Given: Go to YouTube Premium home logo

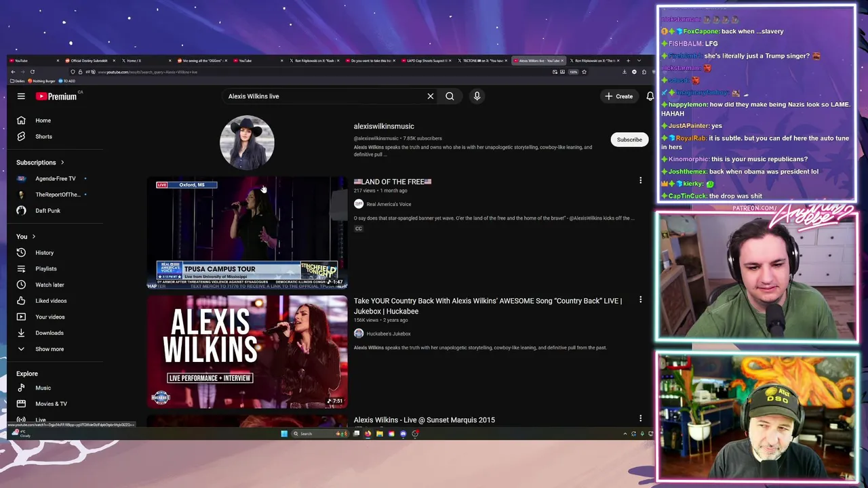Looking at the screenshot, I should point(56,96).
